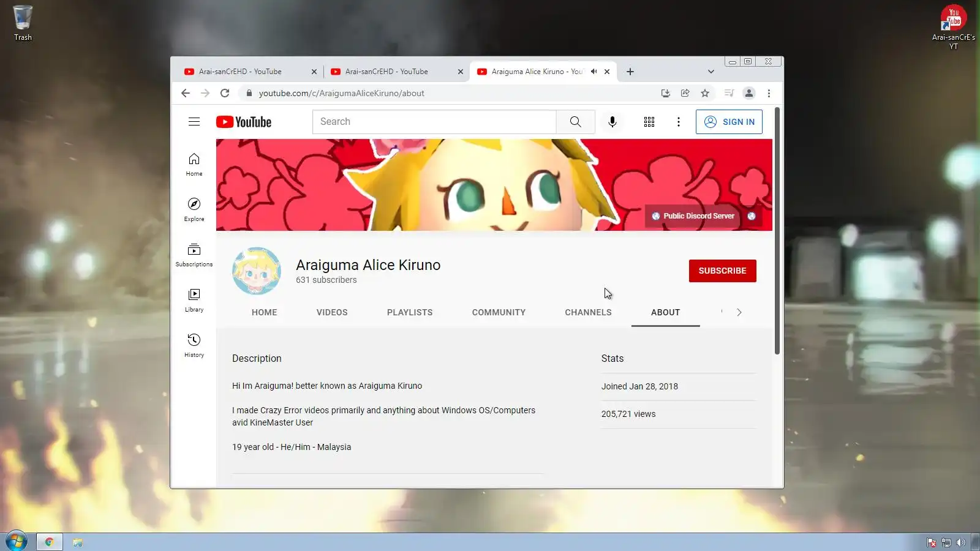Click the site info lock icon

pos(249,93)
